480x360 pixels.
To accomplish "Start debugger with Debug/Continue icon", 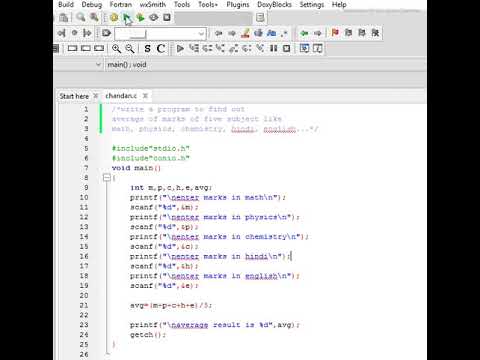I will click(x=180, y=49).
